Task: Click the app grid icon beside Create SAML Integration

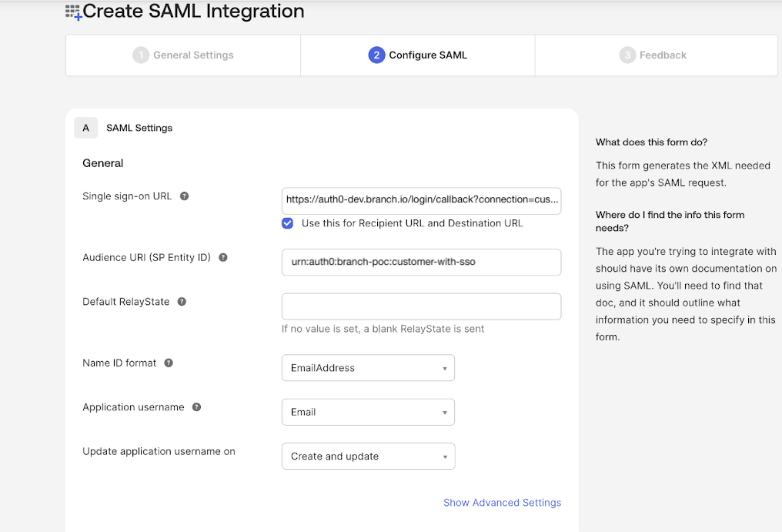Action: 73,12
